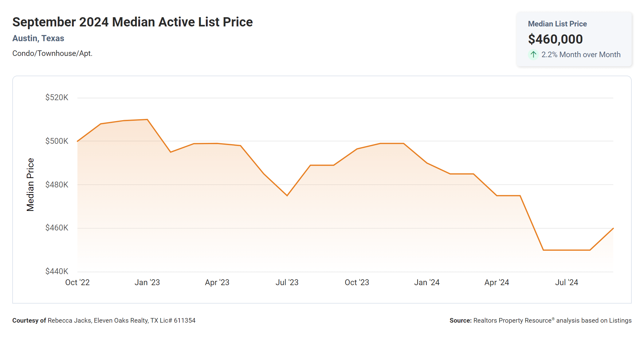This screenshot has width=644, height=338.
Task: Select the "Median List Price" card heading
Action: [x=557, y=24]
